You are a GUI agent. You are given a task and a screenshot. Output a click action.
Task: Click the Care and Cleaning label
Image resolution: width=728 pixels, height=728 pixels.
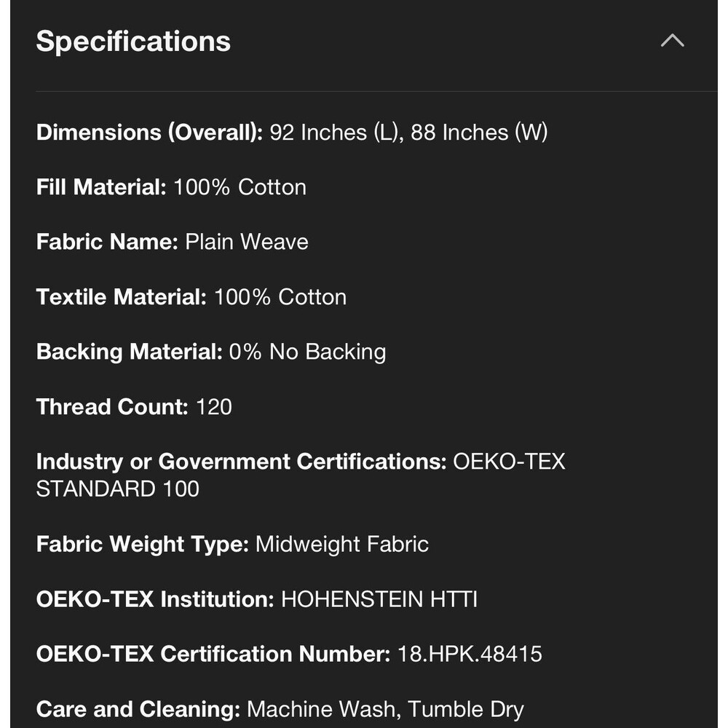click(138, 709)
